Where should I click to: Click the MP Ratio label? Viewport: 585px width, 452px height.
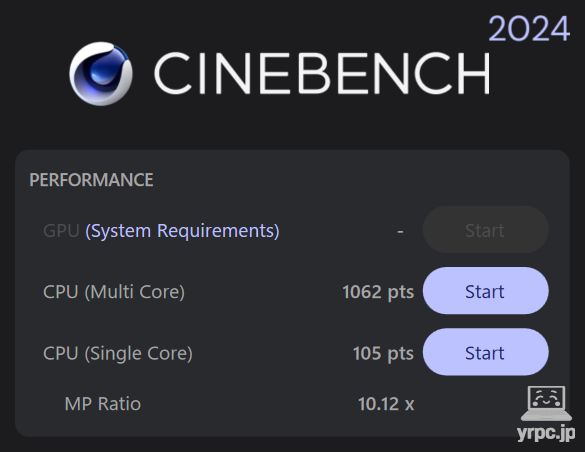[x=103, y=404]
